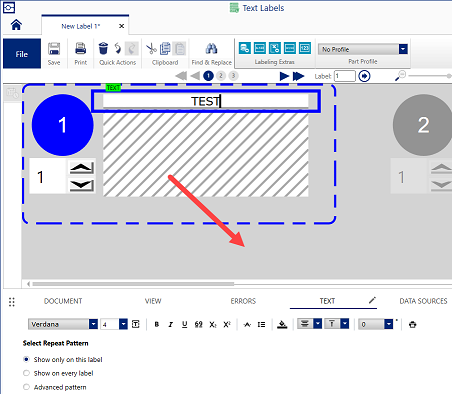
Task: Jump to the first label page
Action: tap(181, 76)
